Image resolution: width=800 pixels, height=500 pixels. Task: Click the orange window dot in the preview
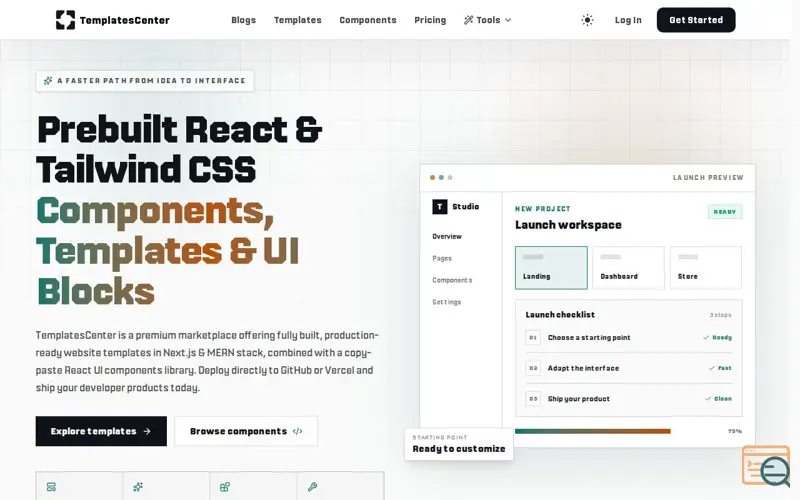432,178
